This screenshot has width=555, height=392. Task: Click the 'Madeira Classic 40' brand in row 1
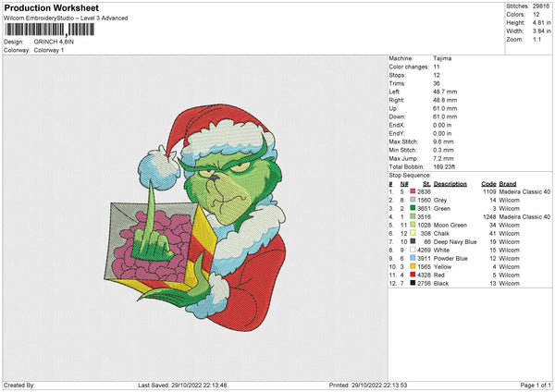coord(524,191)
